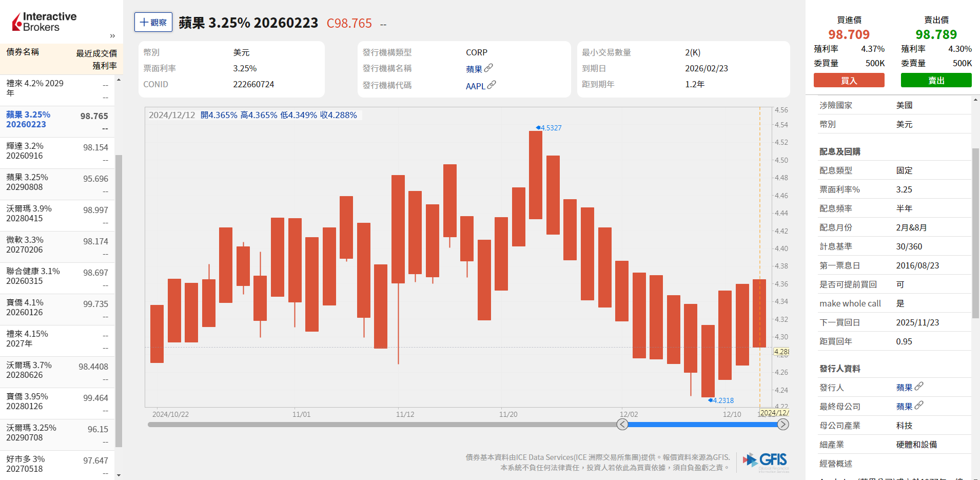Select bond 禮來 4.2% 2029年
980x480 pixels.
57,90
